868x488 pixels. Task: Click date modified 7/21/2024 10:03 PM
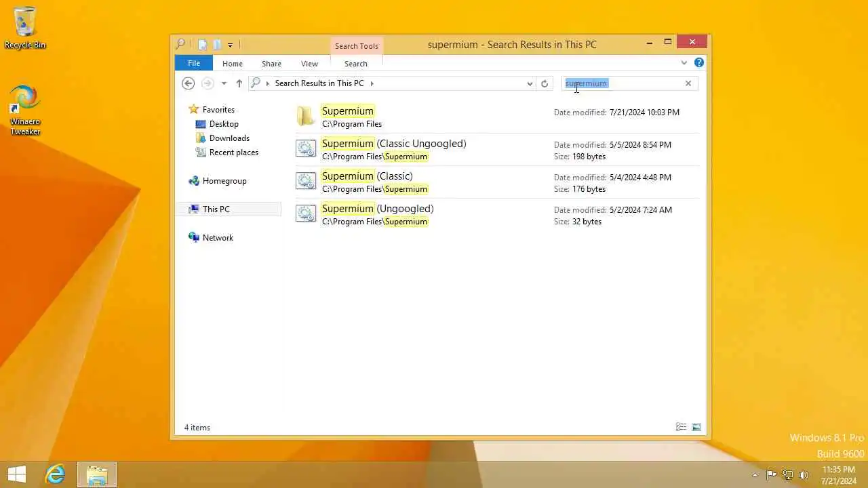[x=644, y=113]
